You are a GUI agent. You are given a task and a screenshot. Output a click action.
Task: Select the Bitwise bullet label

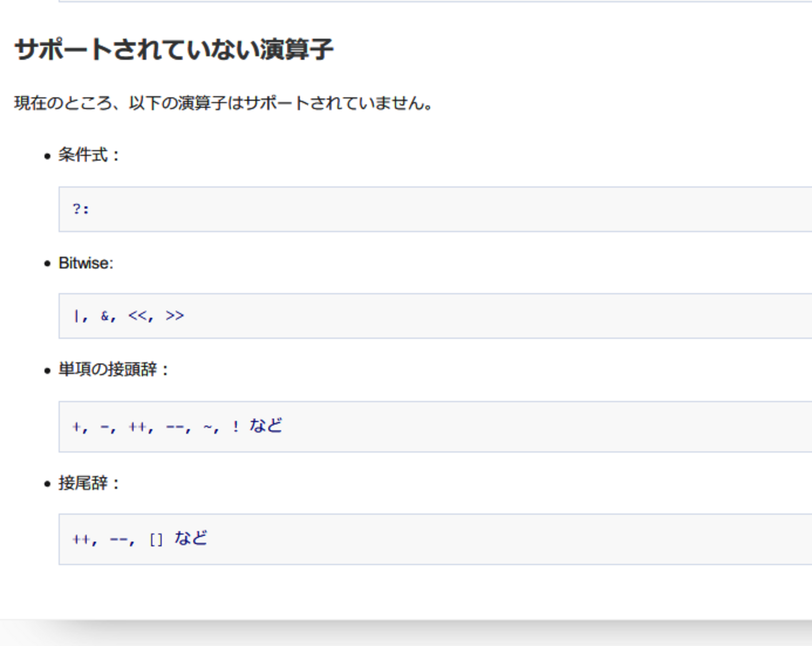[86, 263]
